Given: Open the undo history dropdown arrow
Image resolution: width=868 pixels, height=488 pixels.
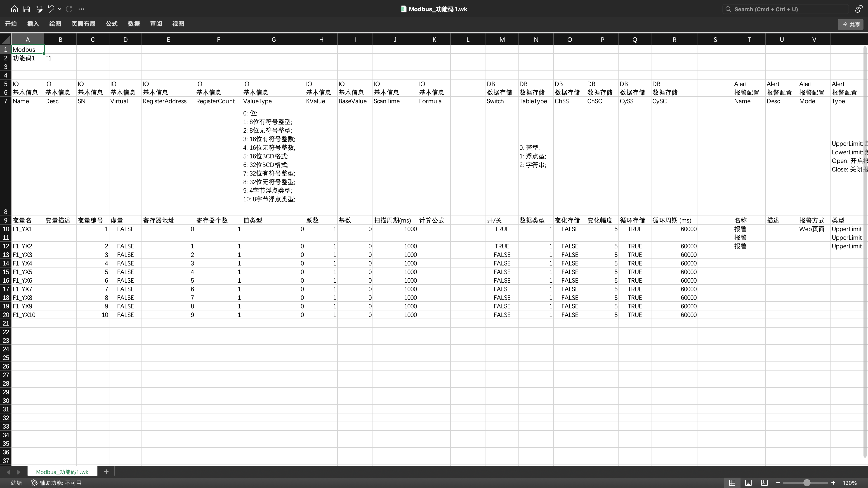Looking at the screenshot, I should [x=60, y=9].
